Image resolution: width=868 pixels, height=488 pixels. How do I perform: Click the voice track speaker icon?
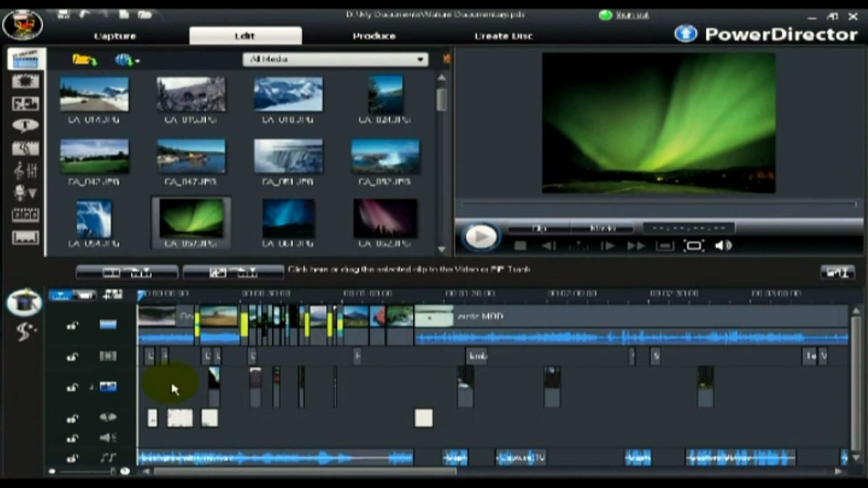[x=108, y=438]
